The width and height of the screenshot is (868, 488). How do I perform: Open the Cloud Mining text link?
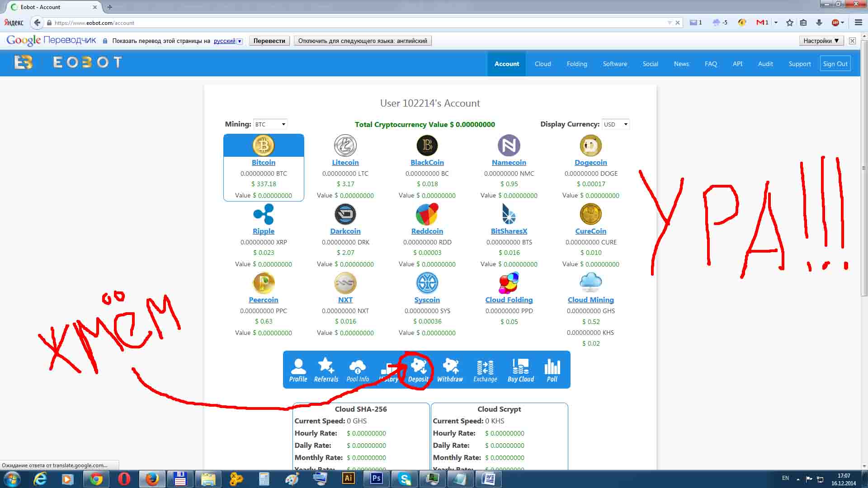coord(590,300)
